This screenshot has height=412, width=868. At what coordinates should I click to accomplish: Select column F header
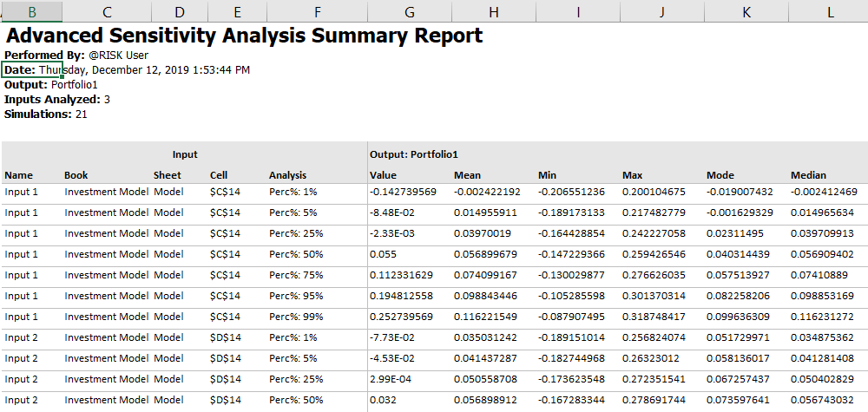click(317, 11)
